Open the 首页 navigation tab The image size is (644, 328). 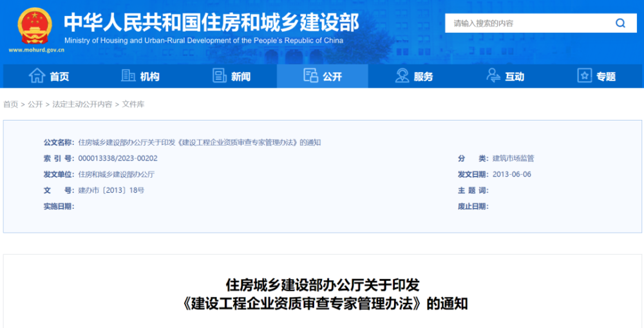tap(59, 77)
